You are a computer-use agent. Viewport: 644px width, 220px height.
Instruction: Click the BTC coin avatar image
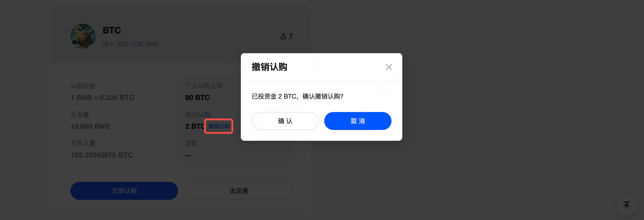(83, 36)
